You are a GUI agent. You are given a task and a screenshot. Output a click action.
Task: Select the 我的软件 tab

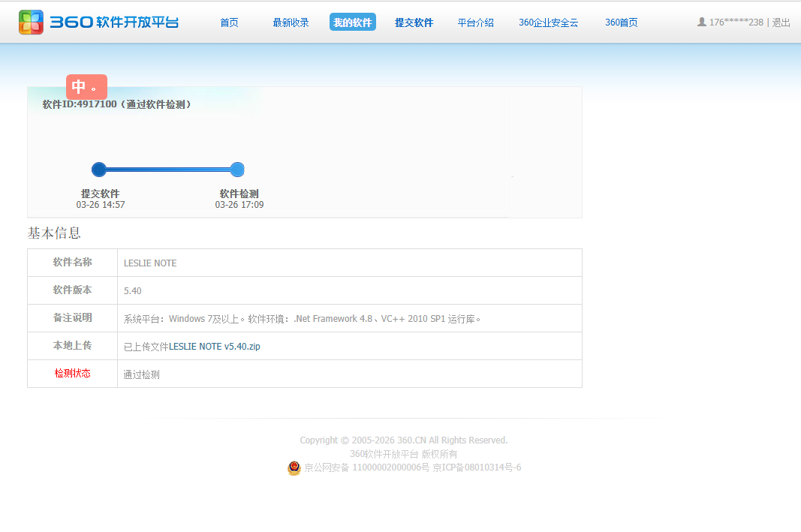pyautogui.click(x=352, y=23)
